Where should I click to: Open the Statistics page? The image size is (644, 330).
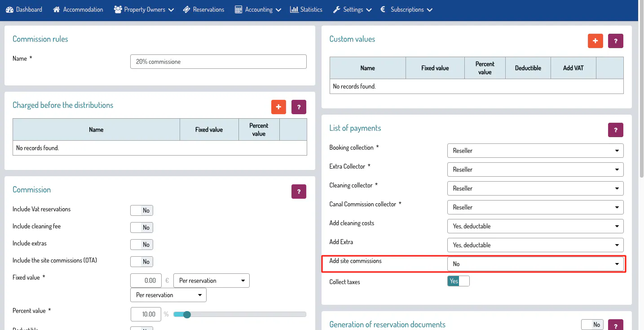tap(306, 9)
